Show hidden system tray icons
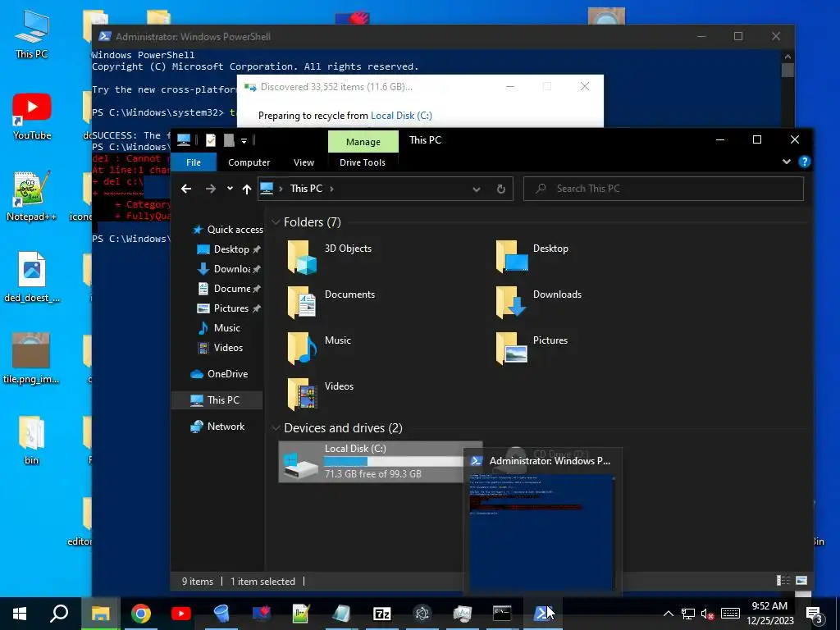Screen dimensions: 840x630 [668, 614]
